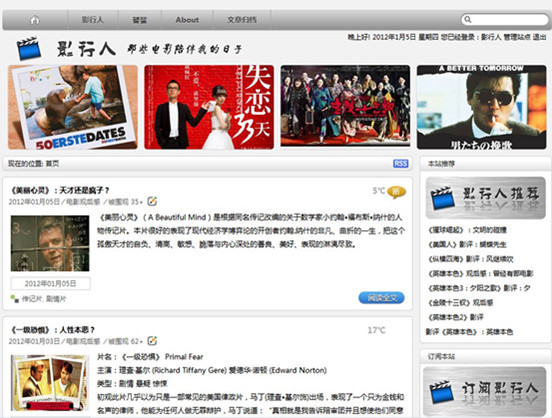
Task: Go to the home page via house icon
Action: 35,20
